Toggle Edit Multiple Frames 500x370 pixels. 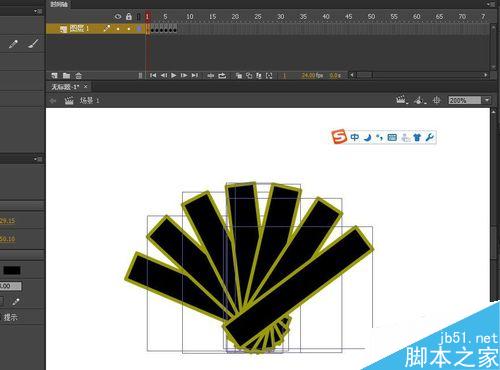coord(259,76)
